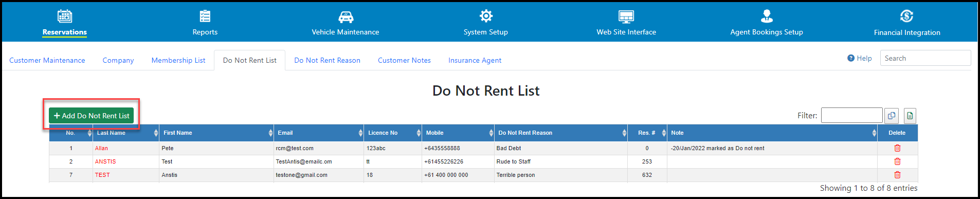980x199 pixels.
Task: Delete the Allan row with the trash icon
Action: [897, 148]
